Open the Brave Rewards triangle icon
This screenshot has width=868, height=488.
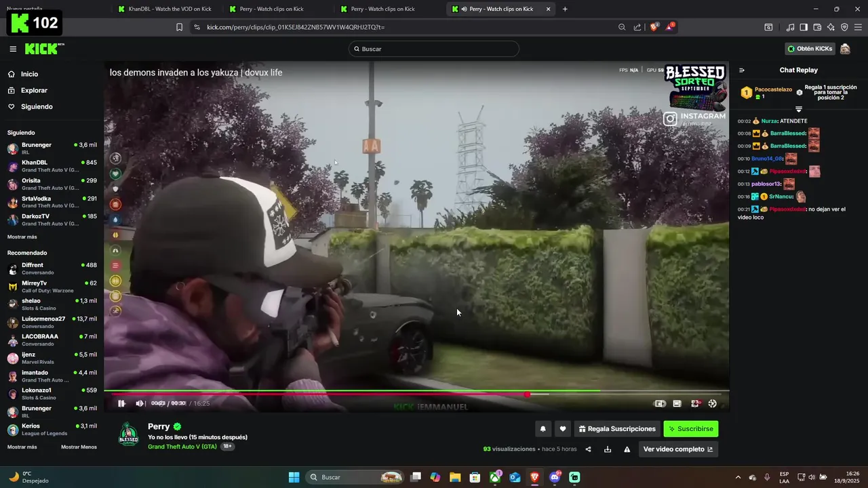pos(670,27)
